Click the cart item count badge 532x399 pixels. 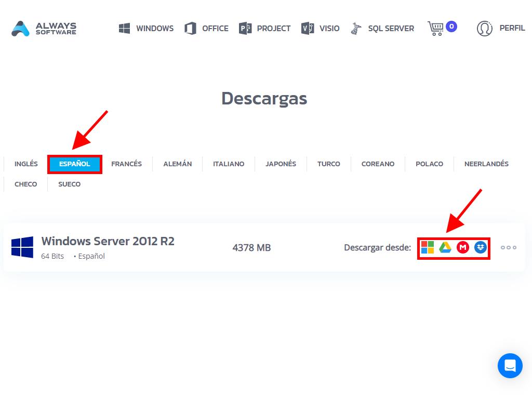tap(451, 26)
